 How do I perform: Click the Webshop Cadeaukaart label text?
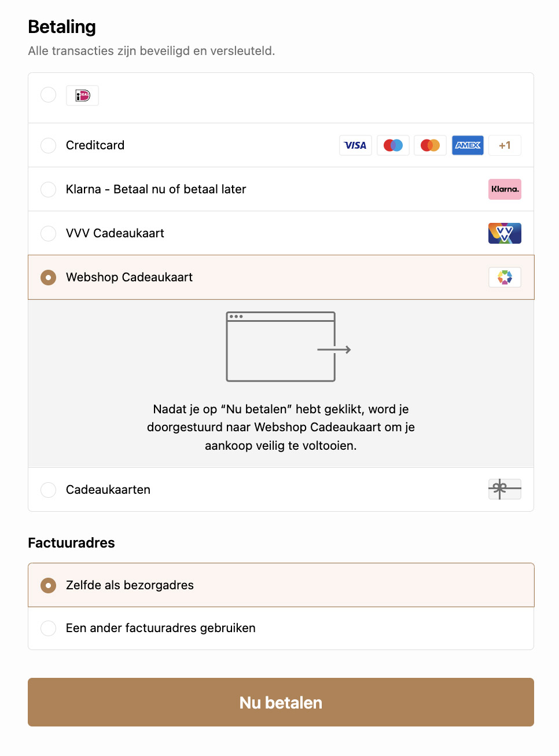pos(129,277)
